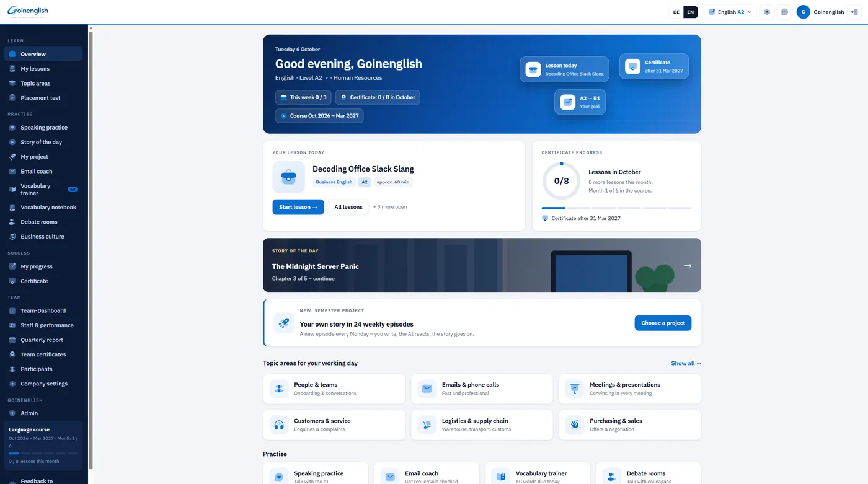The height and width of the screenshot is (484, 868).
Task: Click the Lesson today icon in banner
Action: pos(533,69)
